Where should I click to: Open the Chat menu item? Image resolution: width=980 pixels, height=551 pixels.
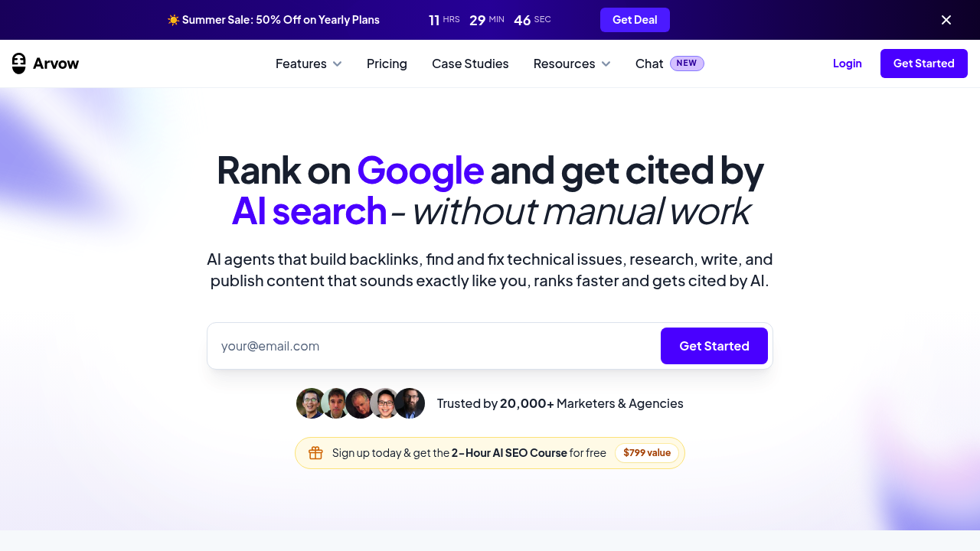pyautogui.click(x=649, y=64)
